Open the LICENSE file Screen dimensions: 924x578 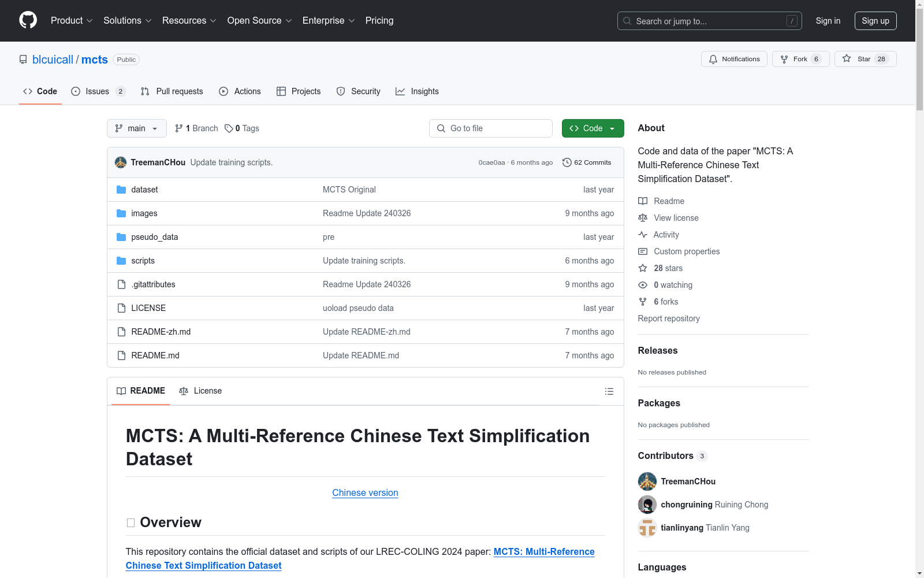[148, 308]
